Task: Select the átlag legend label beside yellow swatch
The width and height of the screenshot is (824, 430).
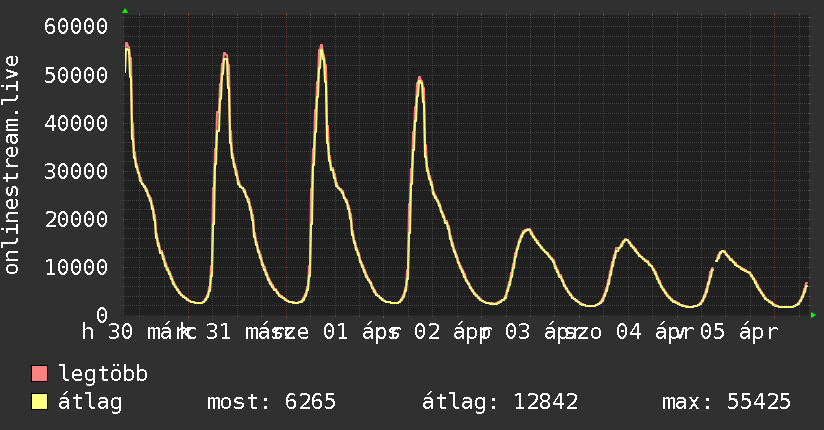Action: 91,402
